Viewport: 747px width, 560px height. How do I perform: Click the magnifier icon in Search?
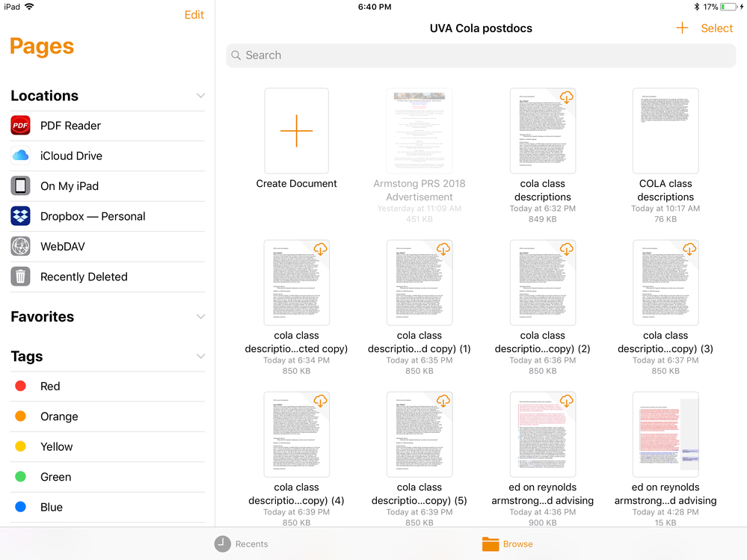[236, 55]
